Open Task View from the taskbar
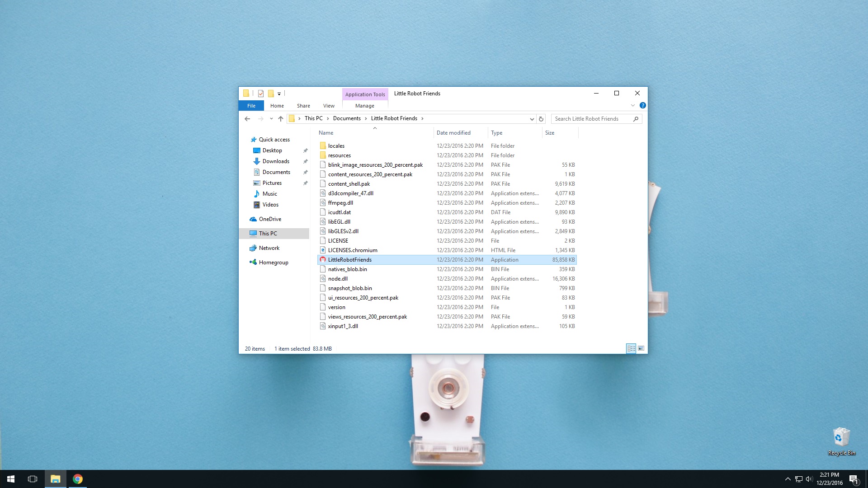 coord(33,479)
